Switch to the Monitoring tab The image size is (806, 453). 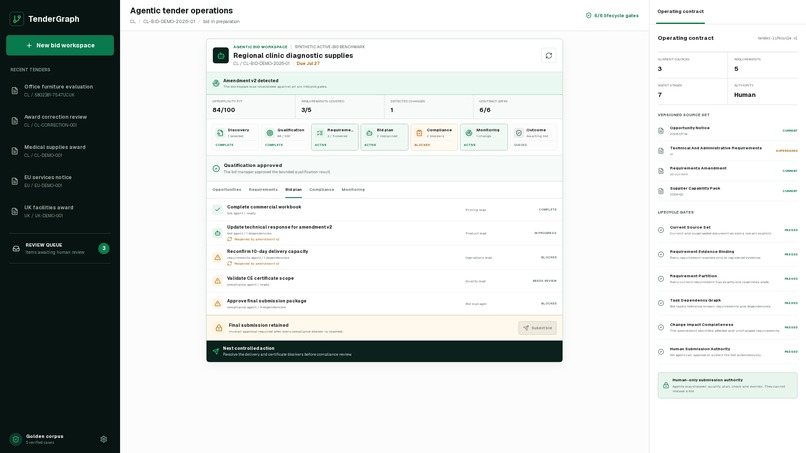click(353, 190)
